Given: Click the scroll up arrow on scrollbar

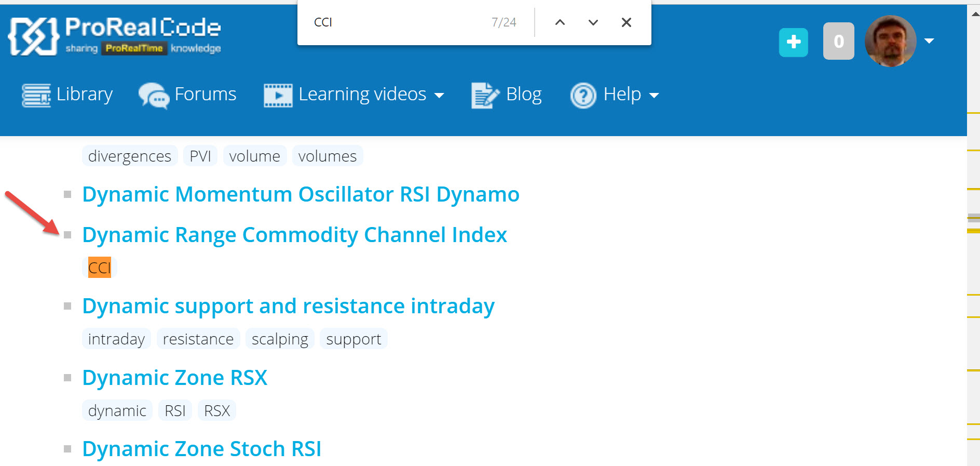Looking at the screenshot, I should coord(973,14).
